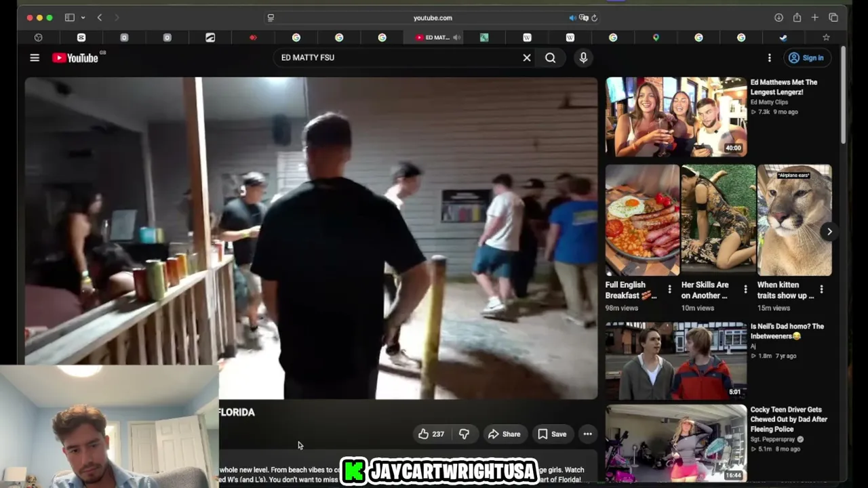This screenshot has height=488, width=868.
Task: Open YouTube settings three-dot menu beside Sign in
Action: pyautogui.click(x=769, y=58)
